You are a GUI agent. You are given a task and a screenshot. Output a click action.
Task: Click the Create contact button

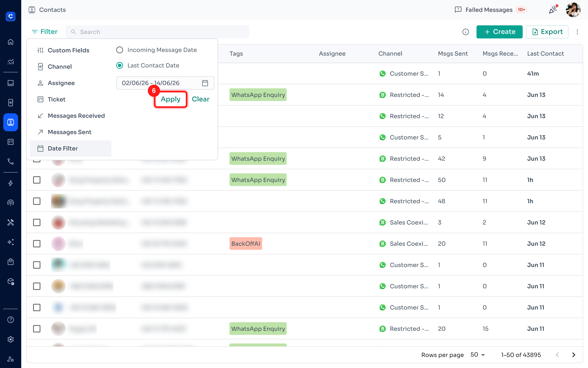click(499, 32)
